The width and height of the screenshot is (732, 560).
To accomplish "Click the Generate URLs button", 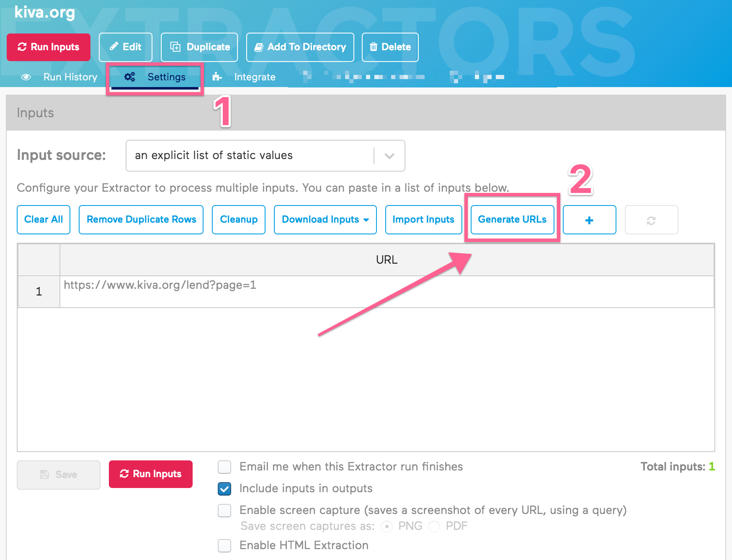I will click(512, 219).
